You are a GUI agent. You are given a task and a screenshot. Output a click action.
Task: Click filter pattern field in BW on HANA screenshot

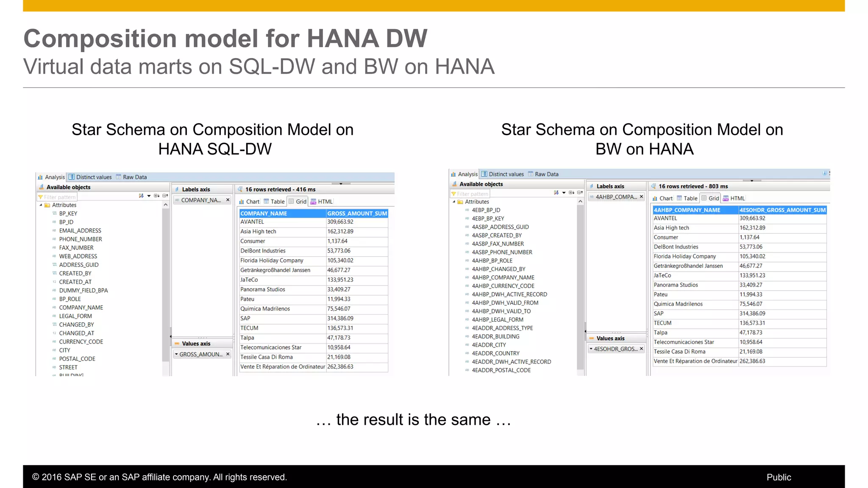[x=470, y=194]
